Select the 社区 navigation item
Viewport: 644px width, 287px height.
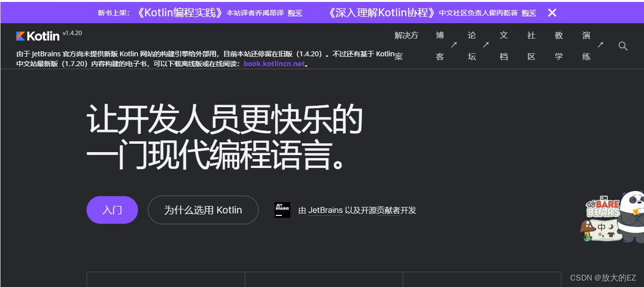pyautogui.click(x=531, y=45)
